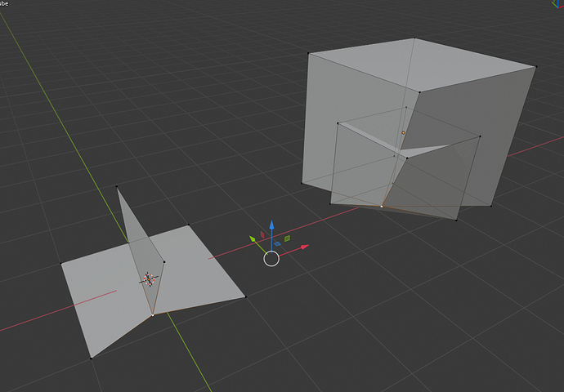Image resolution: width=564 pixels, height=392 pixels.
Task: Click the small blue plane handle on gizmo
Action: click(x=277, y=244)
